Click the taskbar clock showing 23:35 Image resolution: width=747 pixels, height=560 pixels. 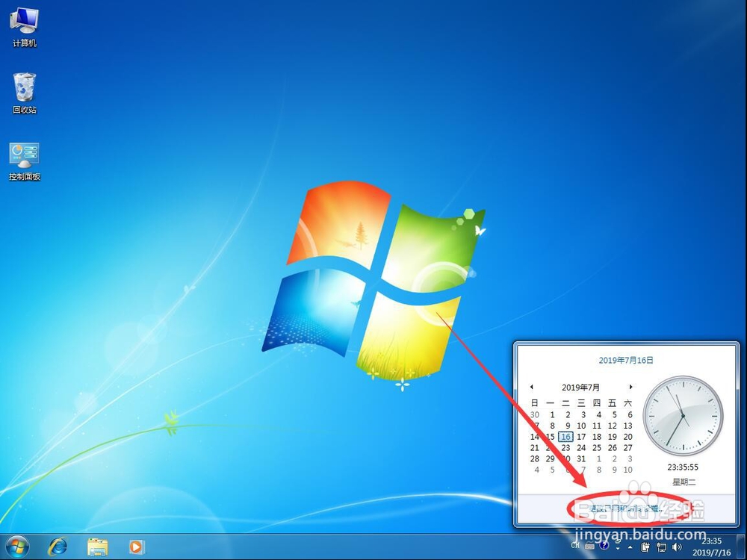(x=711, y=547)
